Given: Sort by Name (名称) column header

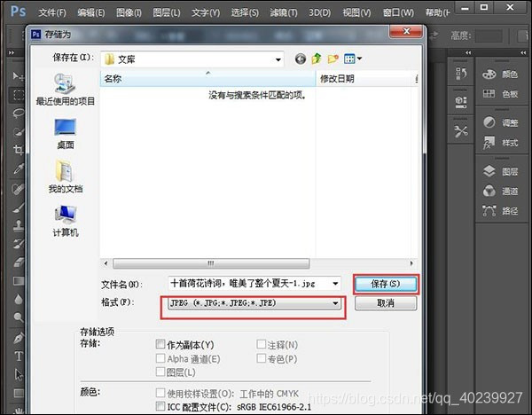Looking at the screenshot, I should pyautogui.click(x=207, y=79).
